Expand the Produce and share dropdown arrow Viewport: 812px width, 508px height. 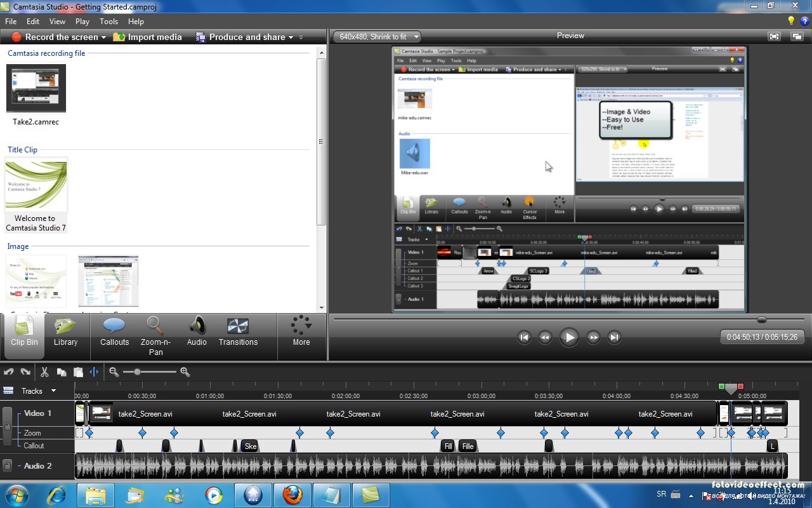point(291,37)
